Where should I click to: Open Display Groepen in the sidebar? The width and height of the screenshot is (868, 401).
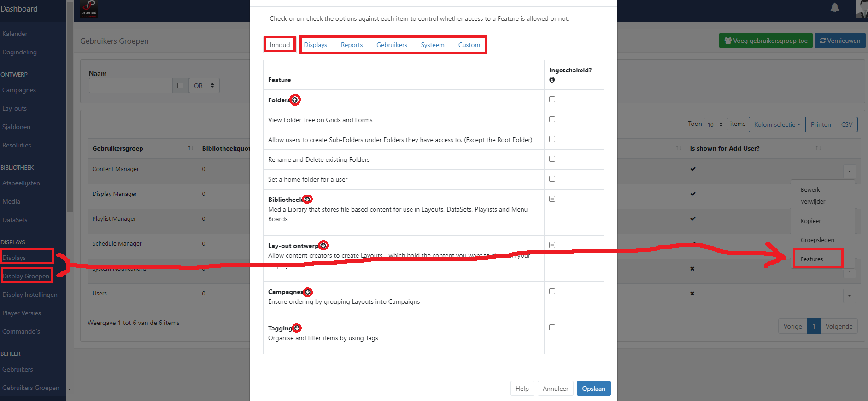point(26,276)
